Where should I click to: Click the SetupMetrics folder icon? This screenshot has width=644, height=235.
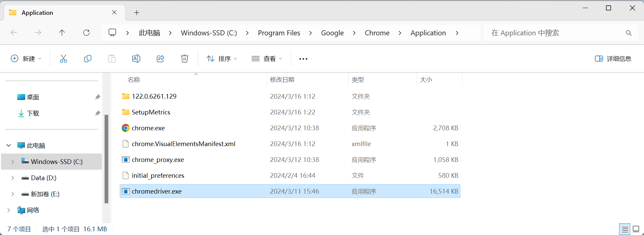point(125,112)
